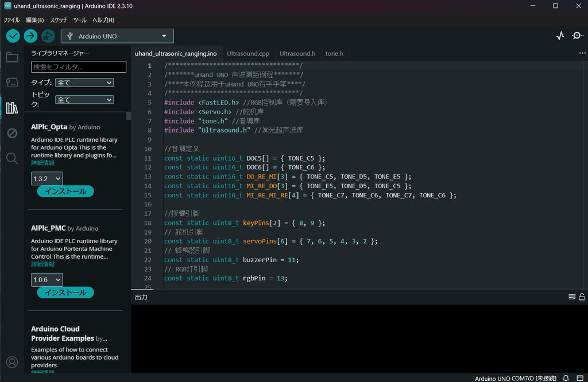Start the debugger with the debug icon
This screenshot has height=382, width=588.
point(48,36)
